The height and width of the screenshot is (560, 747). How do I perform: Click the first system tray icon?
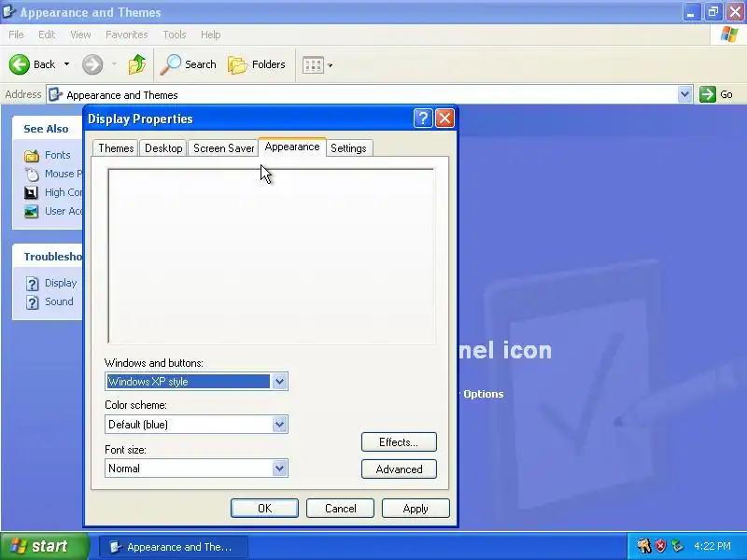tap(643, 546)
